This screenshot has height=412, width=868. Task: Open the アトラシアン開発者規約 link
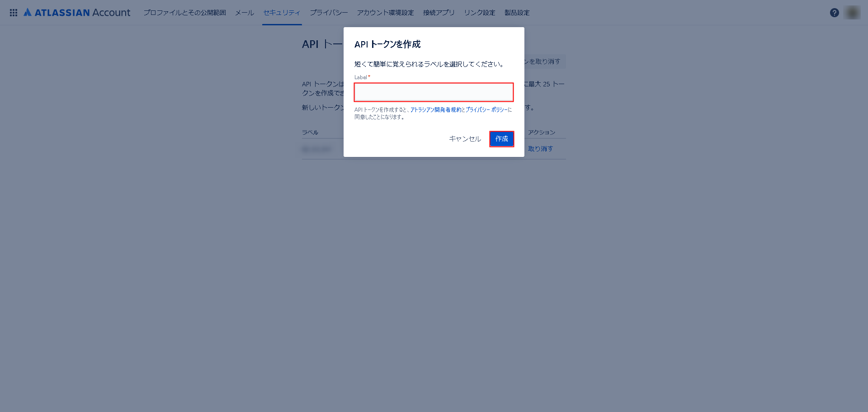pyautogui.click(x=436, y=110)
